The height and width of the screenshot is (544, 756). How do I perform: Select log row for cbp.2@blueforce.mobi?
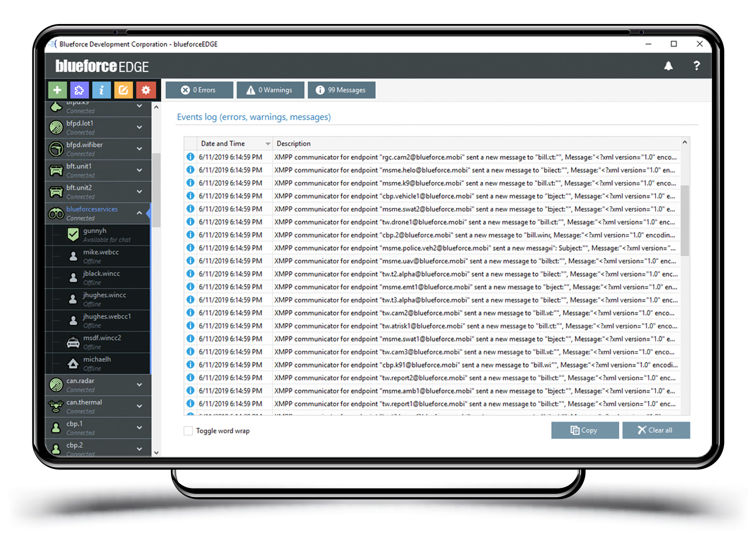point(433,235)
